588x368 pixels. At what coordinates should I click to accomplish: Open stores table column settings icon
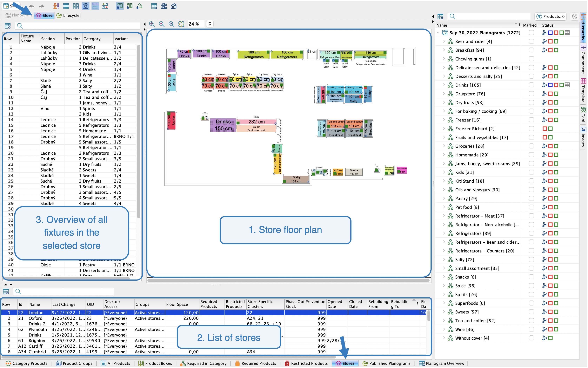(x=6, y=291)
